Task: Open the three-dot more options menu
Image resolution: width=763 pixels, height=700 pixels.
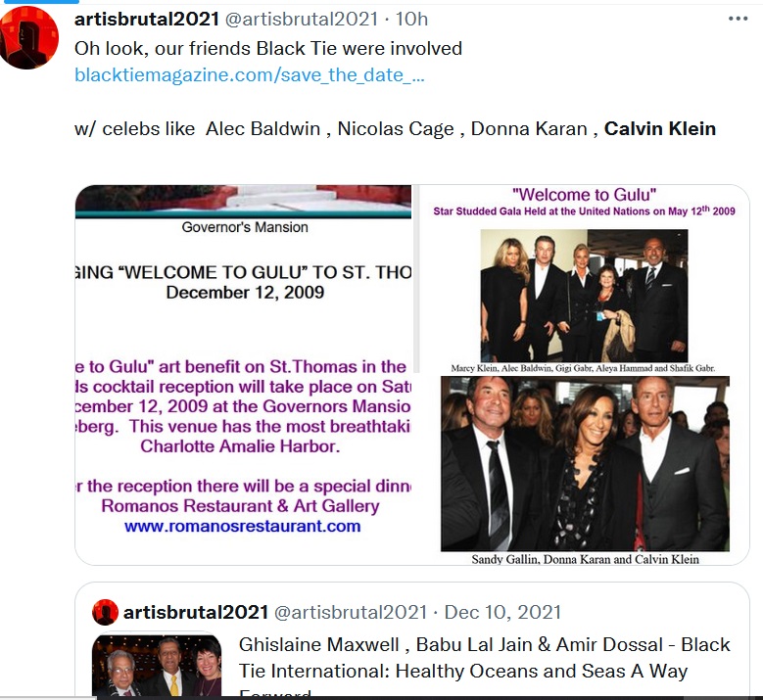Action: coord(738,19)
